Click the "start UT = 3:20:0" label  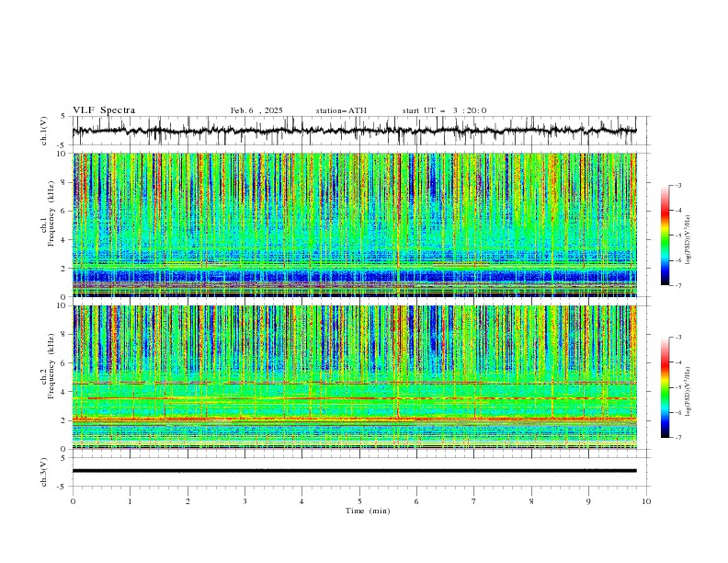click(444, 110)
